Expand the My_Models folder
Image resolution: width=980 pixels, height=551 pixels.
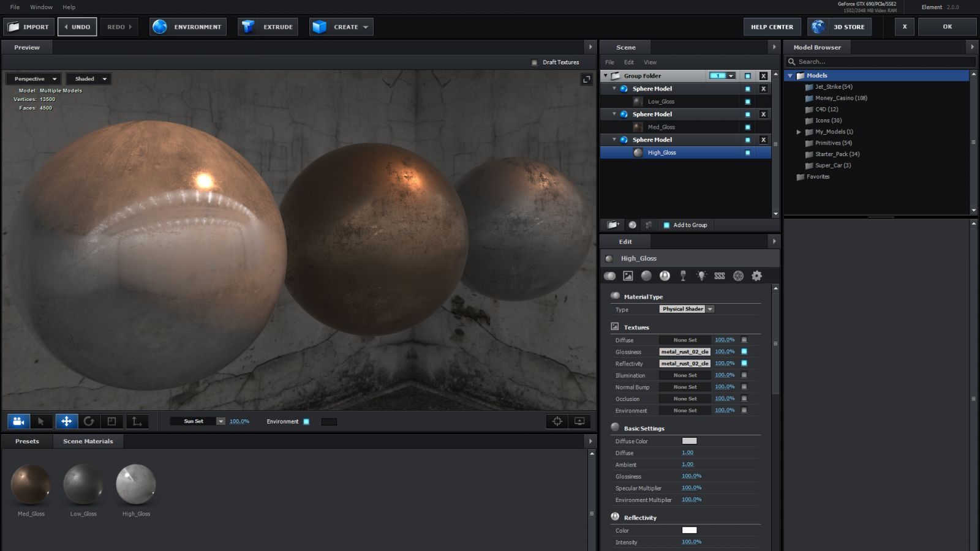799,132
